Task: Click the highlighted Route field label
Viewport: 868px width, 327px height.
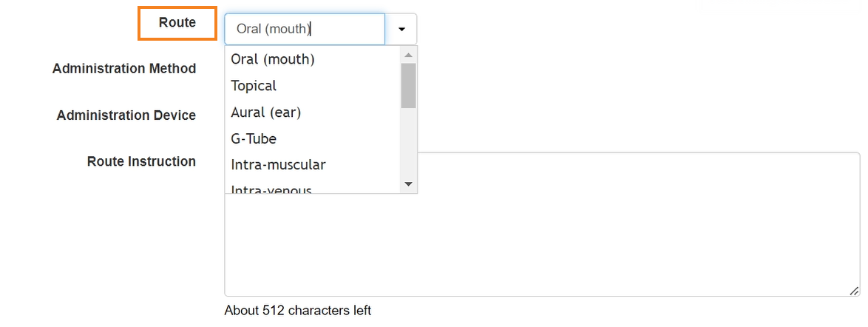Action: point(177,23)
